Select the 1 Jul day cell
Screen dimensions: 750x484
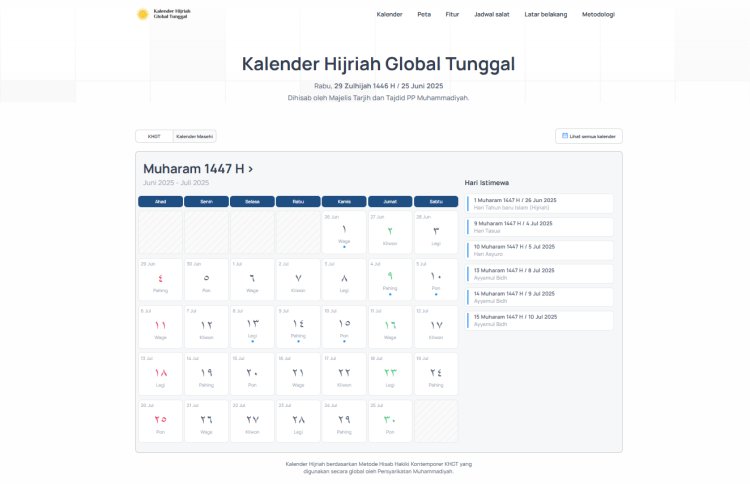(252, 279)
